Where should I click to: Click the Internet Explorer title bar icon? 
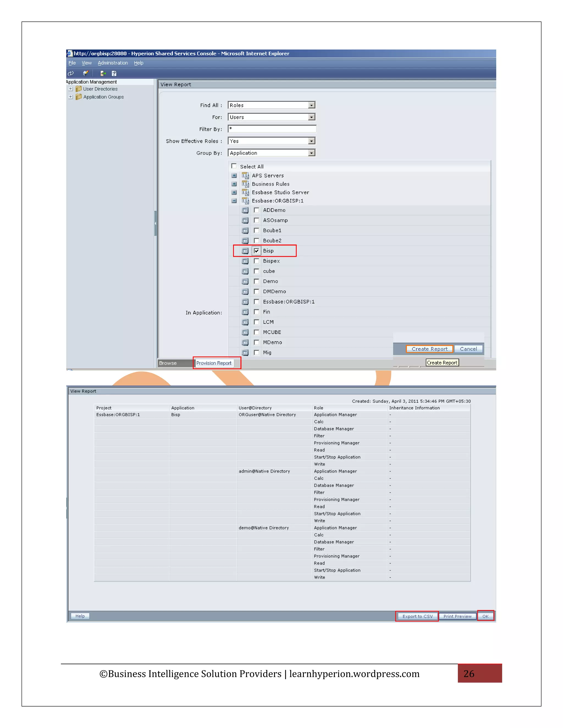(70, 53)
